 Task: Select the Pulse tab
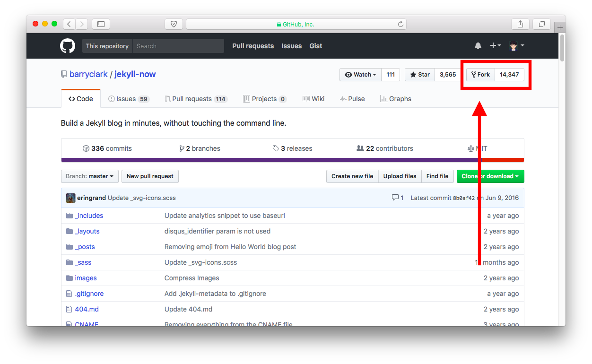point(352,99)
